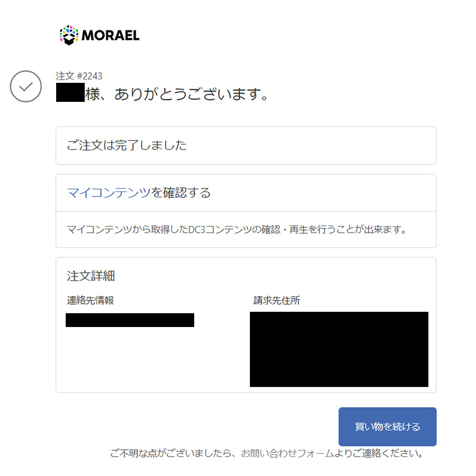Click the redacted contact information block

pyautogui.click(x=129, y=320)
